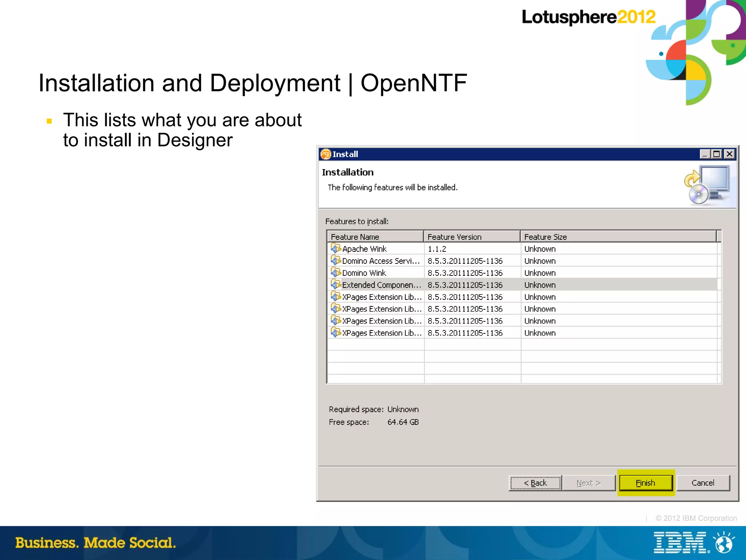Click the Required space Unknown value
This screenshot has width=746, height=560.
(x=403, y=409)
